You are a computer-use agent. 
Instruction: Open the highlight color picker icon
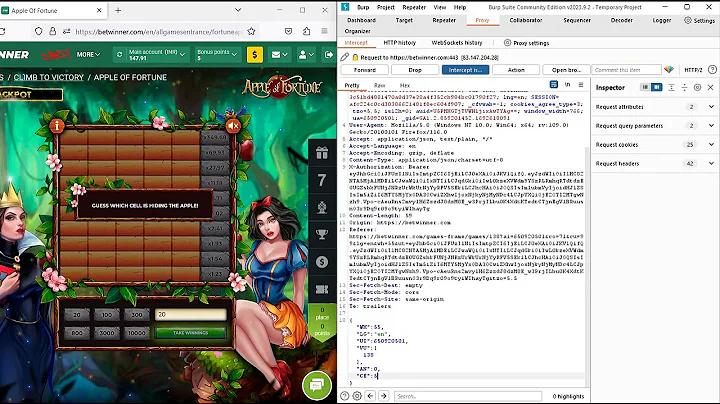[x=669, y=70]
